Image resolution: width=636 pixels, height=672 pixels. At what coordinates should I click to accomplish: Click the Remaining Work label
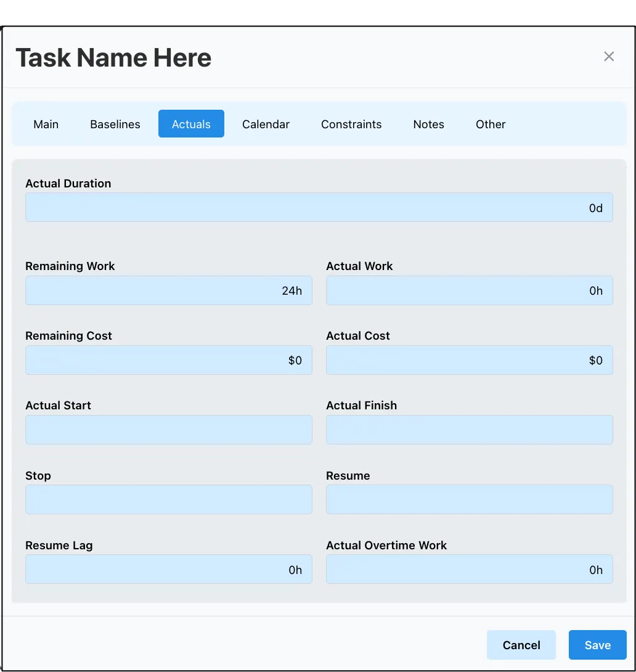tap(70, 266)
